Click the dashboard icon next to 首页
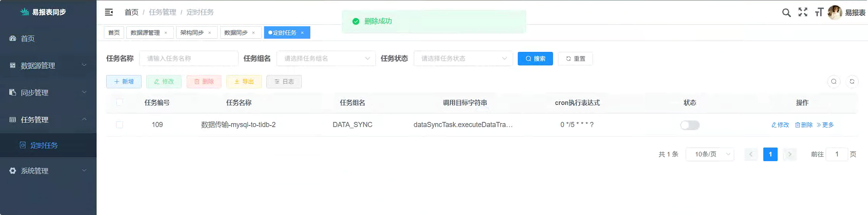The height and width of the screenshot is (215, 868). click(x=13, y=38)
